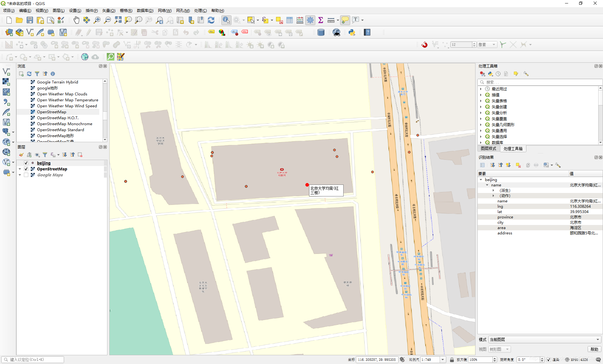Click the rotation angle field

pos(528,360)
